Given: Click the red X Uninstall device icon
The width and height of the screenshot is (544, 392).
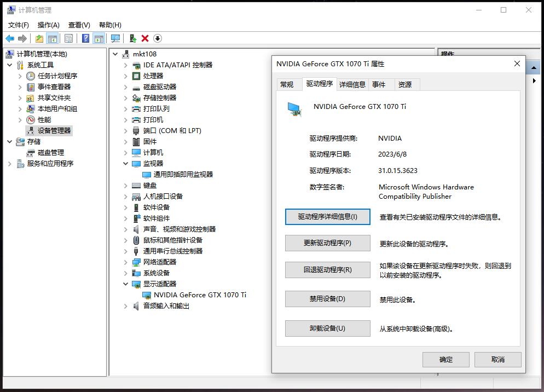Looking at the screenshot, I should (145, 38).
